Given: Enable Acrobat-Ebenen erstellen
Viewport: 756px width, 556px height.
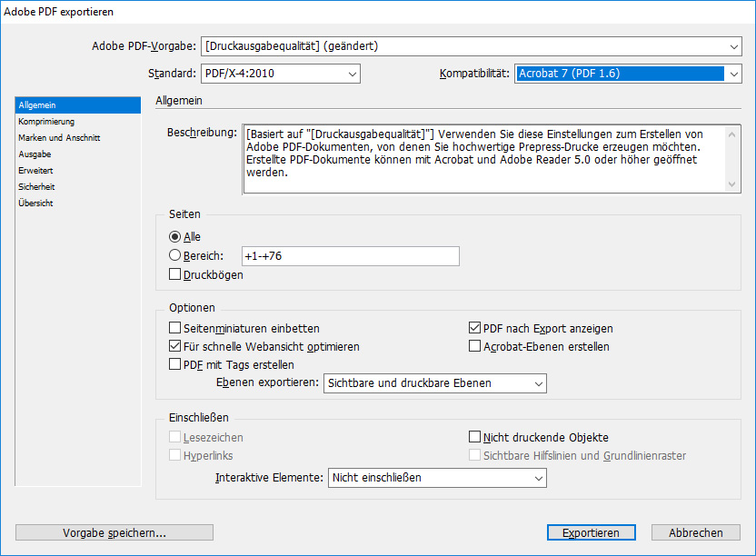Looking at the screenshot, I should coord(473,346).
